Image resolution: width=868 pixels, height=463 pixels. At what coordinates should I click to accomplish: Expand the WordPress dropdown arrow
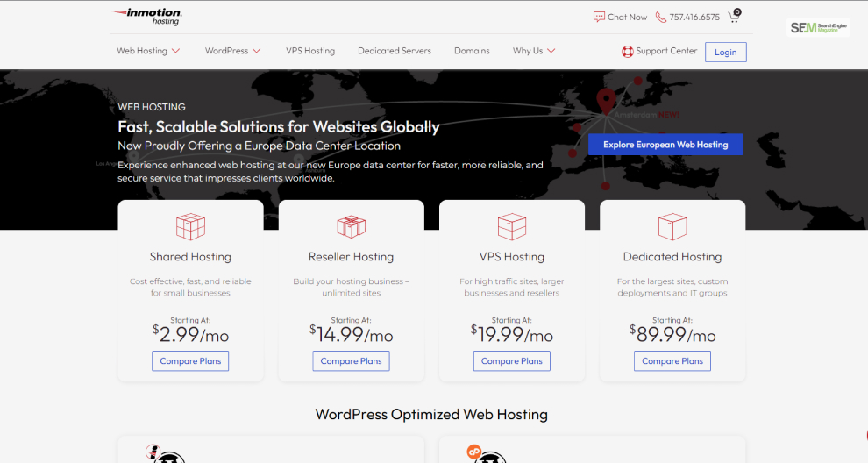256,50
